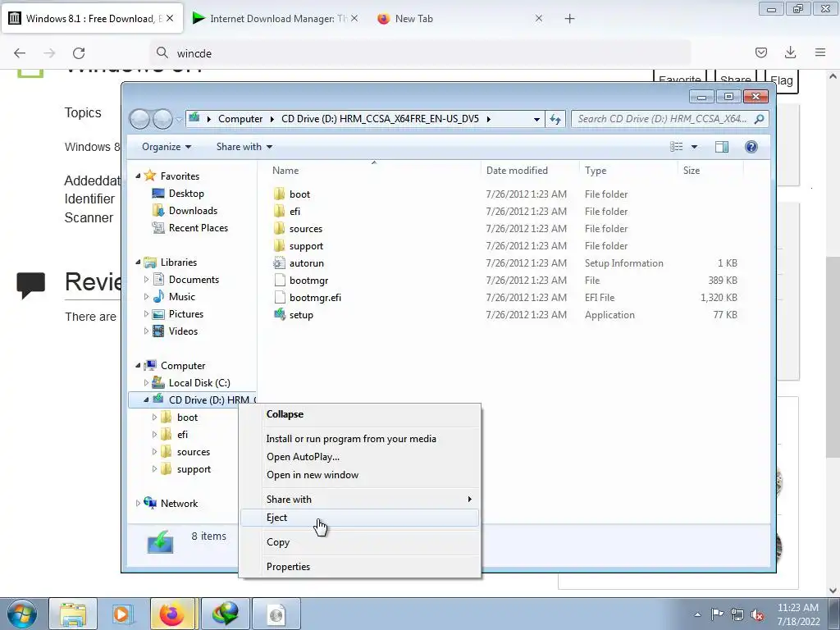Viewport: 840px width, 630px height.
Task: Open the Windows Start menu
Action: click(x=22, y=614)
